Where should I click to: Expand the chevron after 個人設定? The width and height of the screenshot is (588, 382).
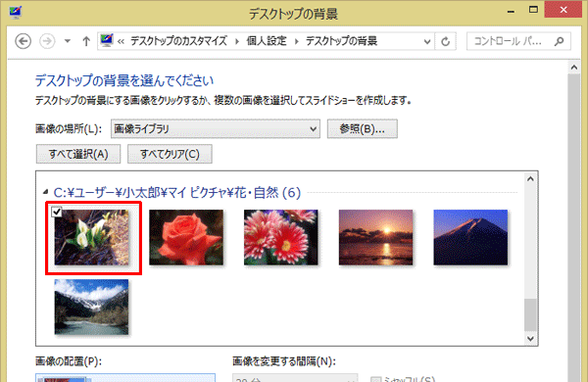(296, 41)
